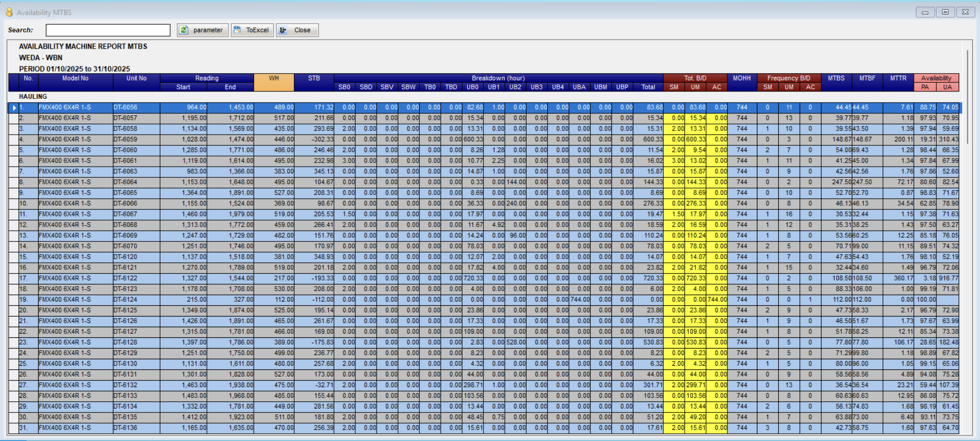
Task: Select unit cell DT-6066
Action: point(136,203)
